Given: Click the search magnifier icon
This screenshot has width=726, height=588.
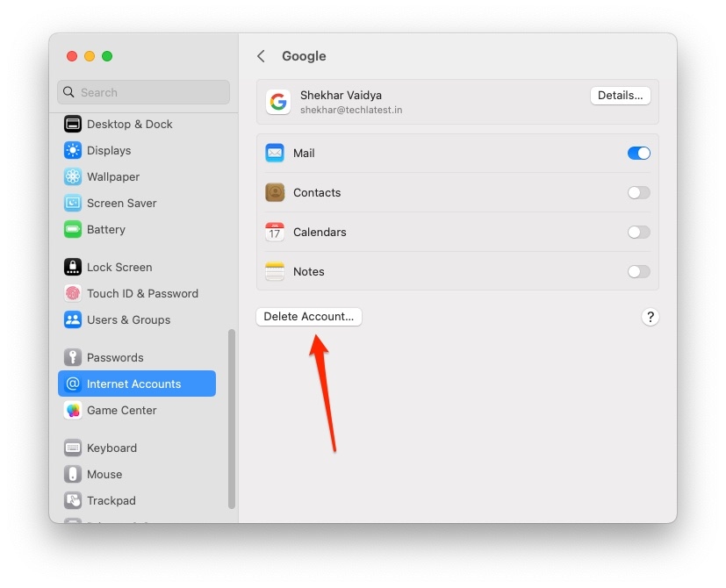Looking at the screenshot, I should (x=68, y=92).
